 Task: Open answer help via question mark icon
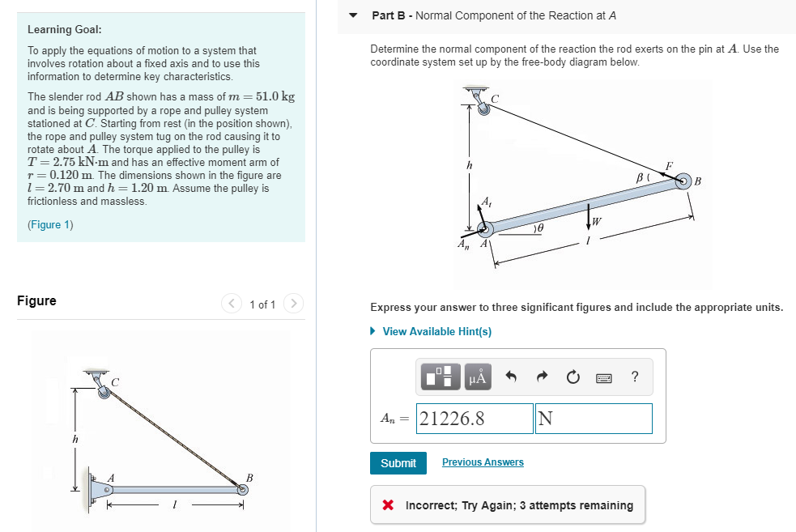click(x=635, y=377)
